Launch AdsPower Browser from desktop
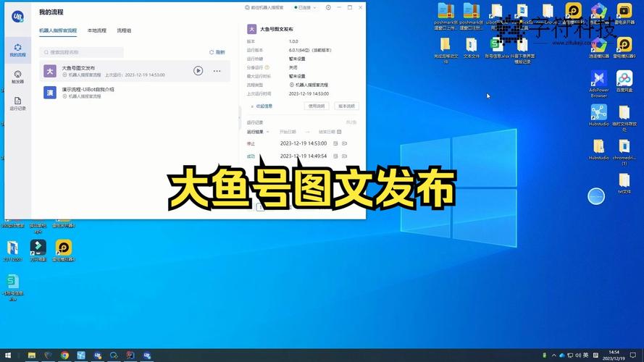 (599, 84)
